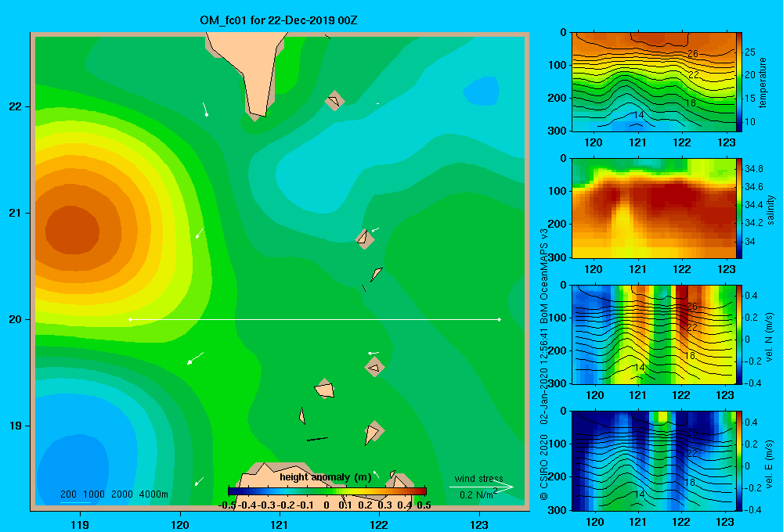Click the '4000m' depth legend entry

coord(153,494)
